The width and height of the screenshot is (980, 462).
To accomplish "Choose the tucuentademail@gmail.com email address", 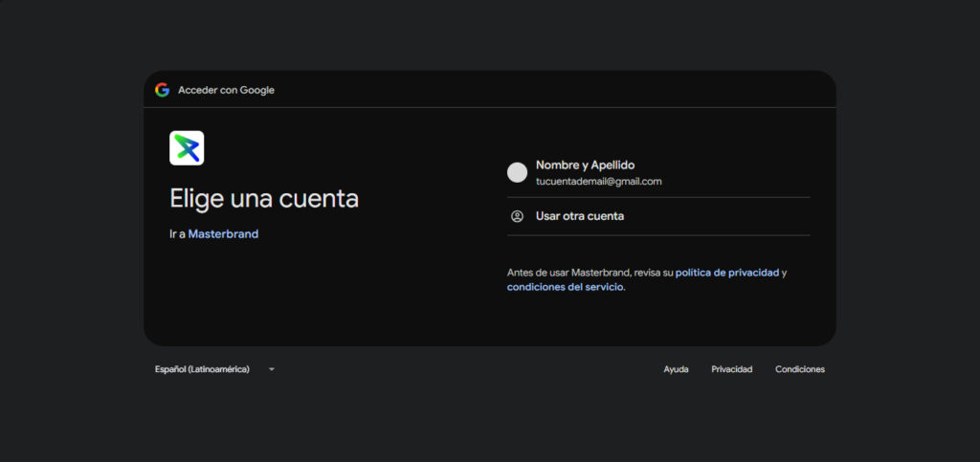I will [598, 181].
